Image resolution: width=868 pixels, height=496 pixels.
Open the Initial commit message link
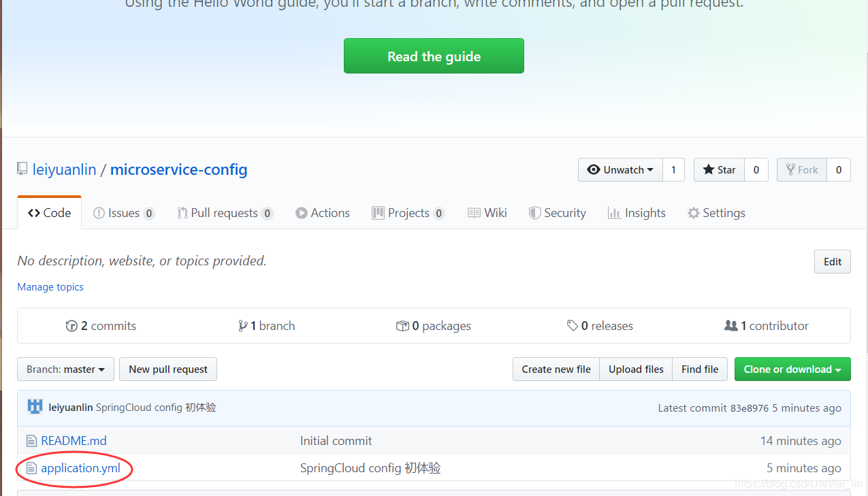(x=336, y=441)
